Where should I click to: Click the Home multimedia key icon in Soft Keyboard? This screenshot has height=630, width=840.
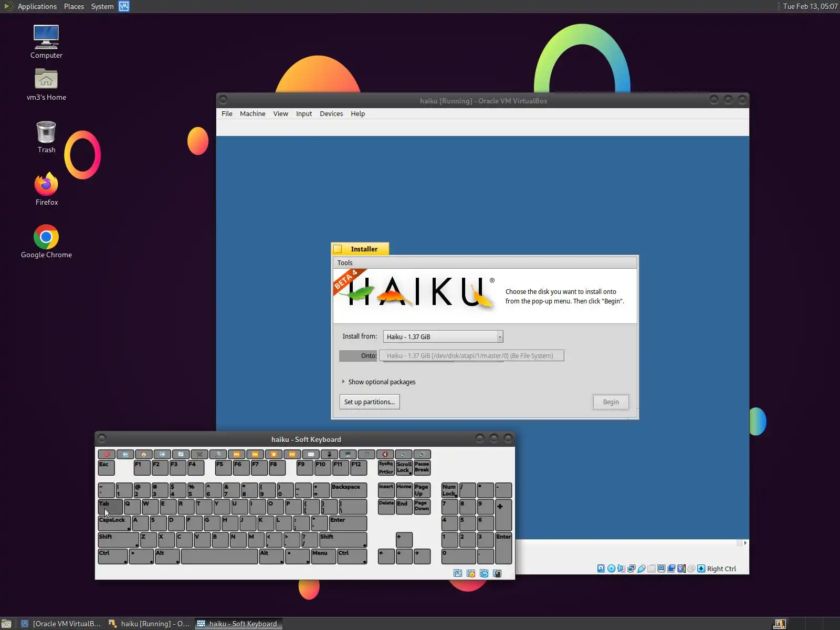point(143,454)
